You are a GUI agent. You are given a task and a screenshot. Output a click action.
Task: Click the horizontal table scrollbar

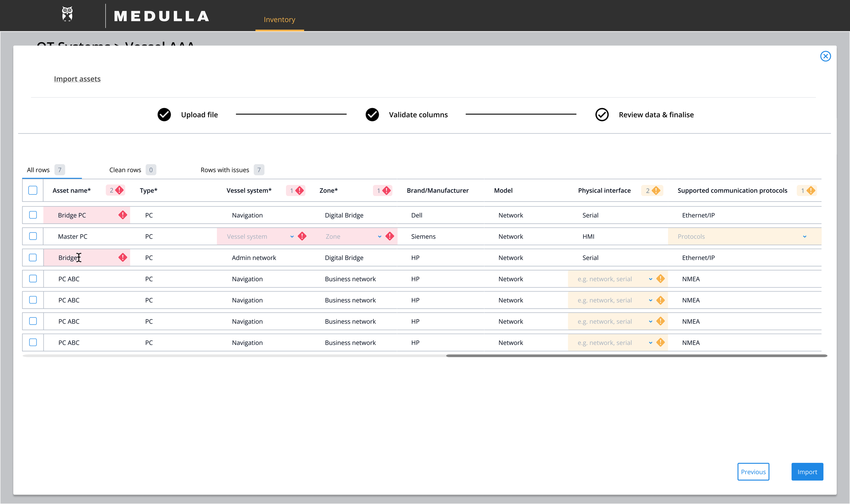(636, 356)
